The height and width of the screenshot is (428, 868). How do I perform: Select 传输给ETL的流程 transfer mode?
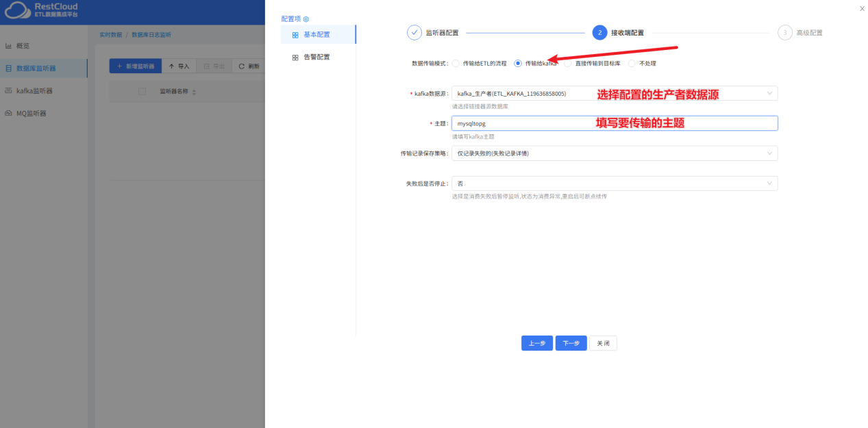[456, 63]
